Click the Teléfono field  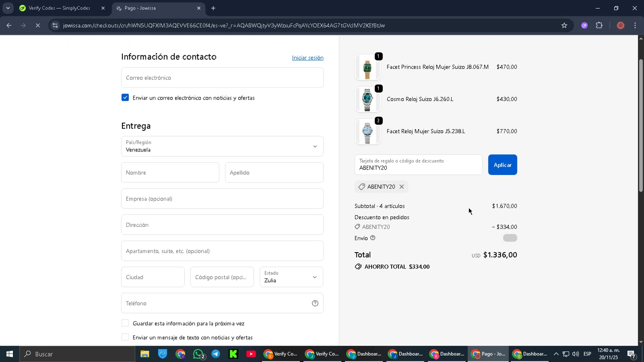(x=222, y=303)
